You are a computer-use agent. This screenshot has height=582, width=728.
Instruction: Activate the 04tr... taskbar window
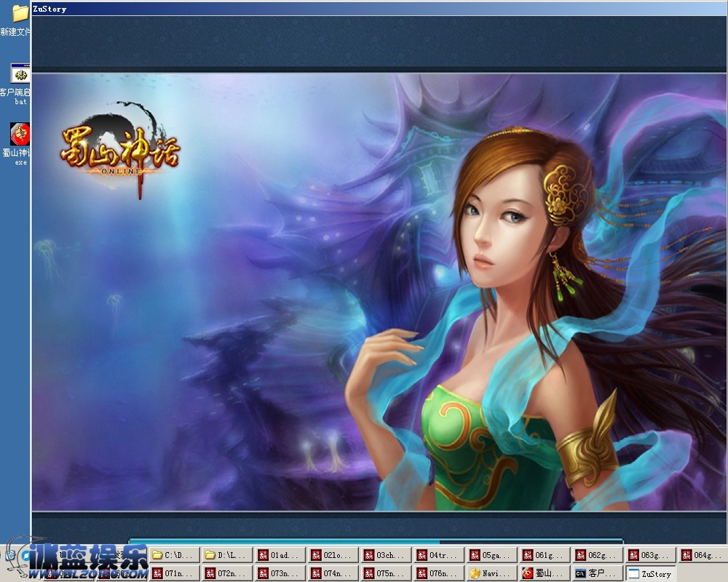click(439, 554)
